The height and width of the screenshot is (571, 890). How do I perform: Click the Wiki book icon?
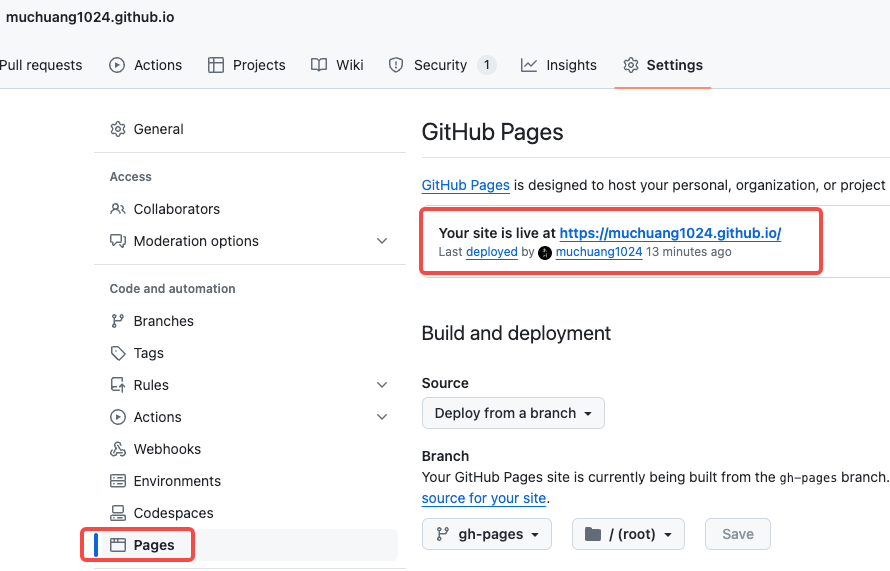click(319, 65)
